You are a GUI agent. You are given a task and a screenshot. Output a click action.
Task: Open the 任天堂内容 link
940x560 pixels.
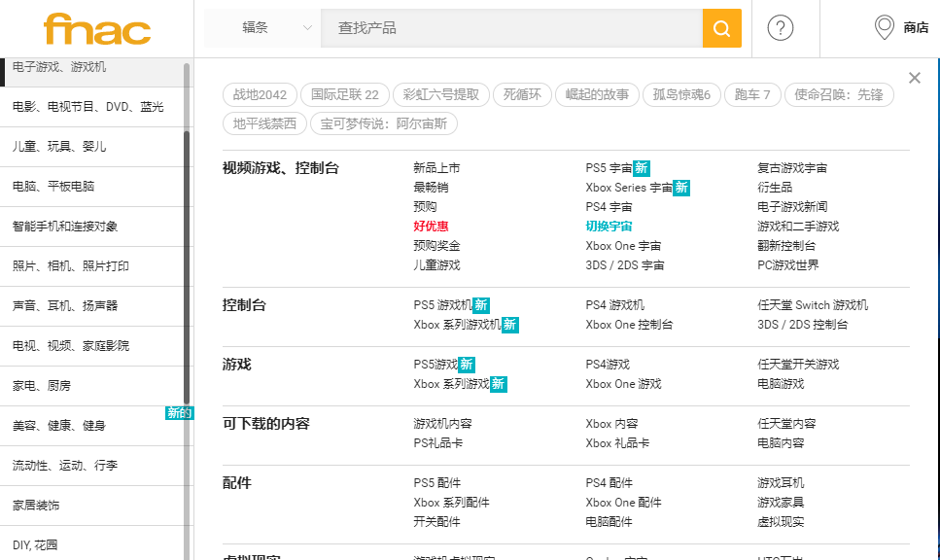pyautogui.click(x=786, y=424)
